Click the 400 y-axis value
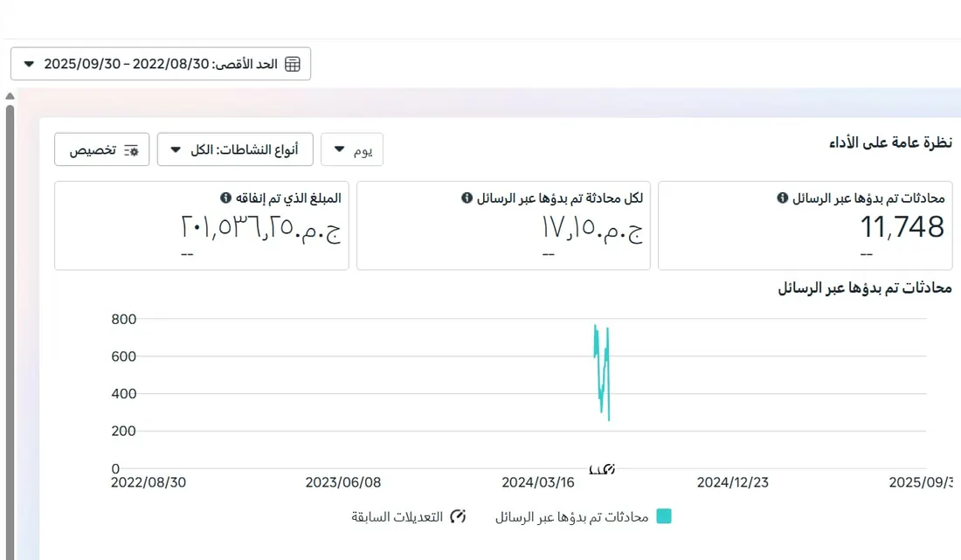The image size is (961, 560). tap(124, 394)
